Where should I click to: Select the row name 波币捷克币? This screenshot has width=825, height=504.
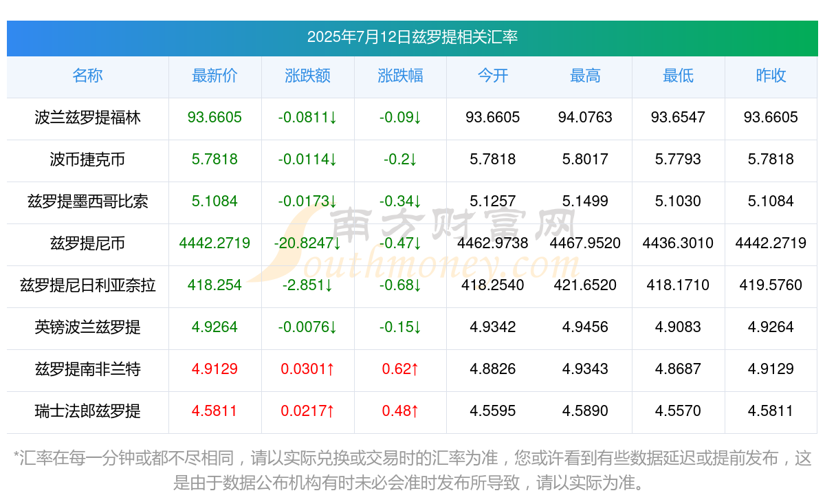coord(87,160)
